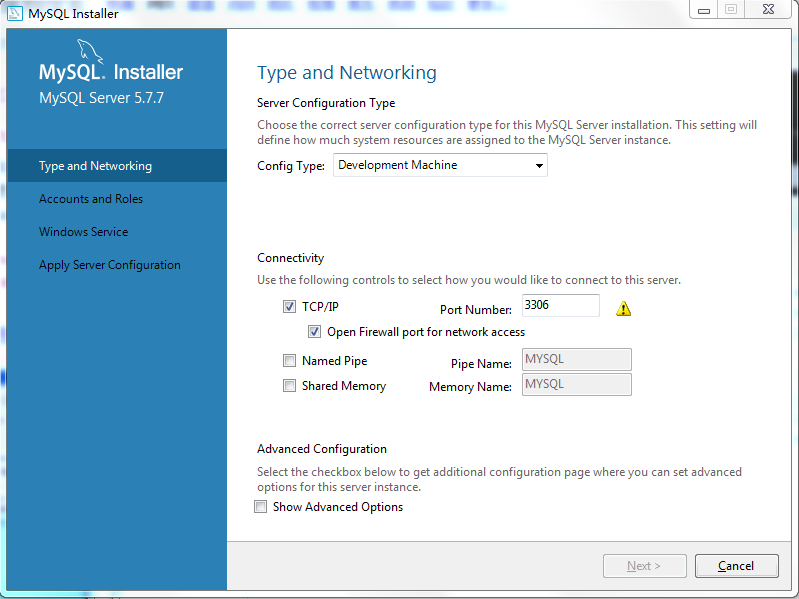
Task: Click the yellow port warning icon
Action: 623,309
